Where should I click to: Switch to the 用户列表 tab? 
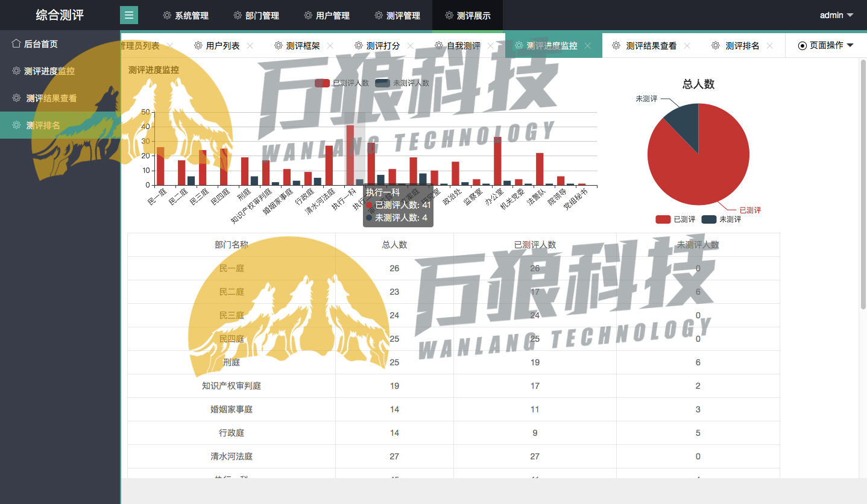point(222,45)
